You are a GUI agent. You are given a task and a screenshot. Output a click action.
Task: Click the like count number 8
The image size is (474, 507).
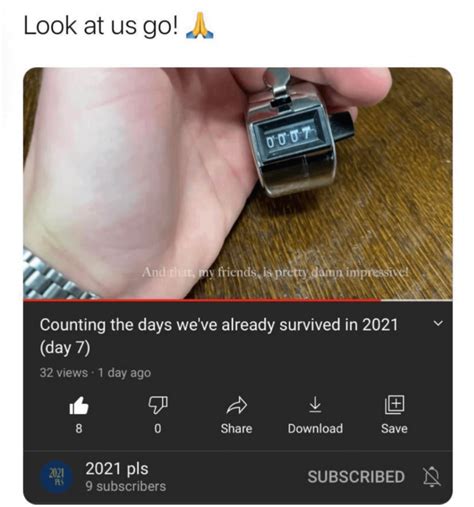pyautogui.click(x=79, y=428)
